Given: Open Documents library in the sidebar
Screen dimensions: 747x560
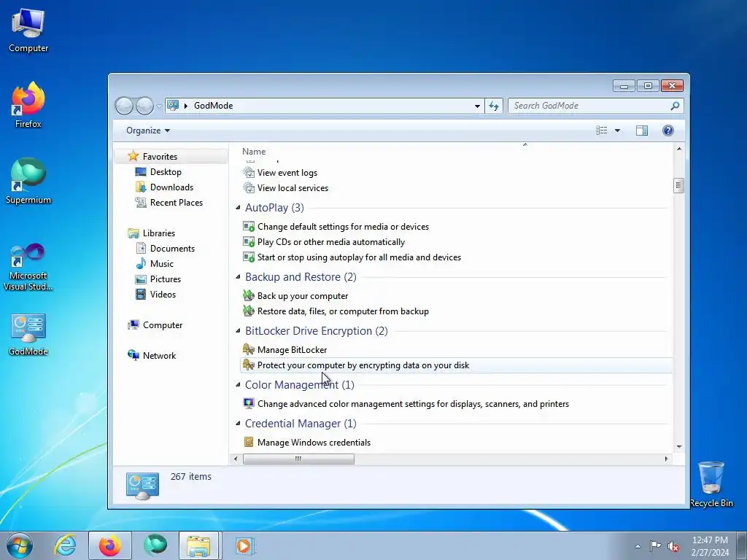Looking at the screenshot, I should [172, 249].
